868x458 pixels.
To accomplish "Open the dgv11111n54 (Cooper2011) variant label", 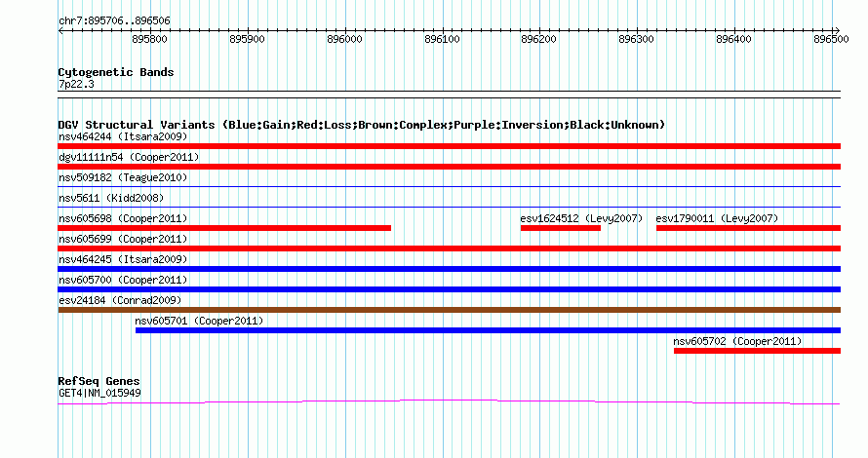I will [x=129, y=157].
